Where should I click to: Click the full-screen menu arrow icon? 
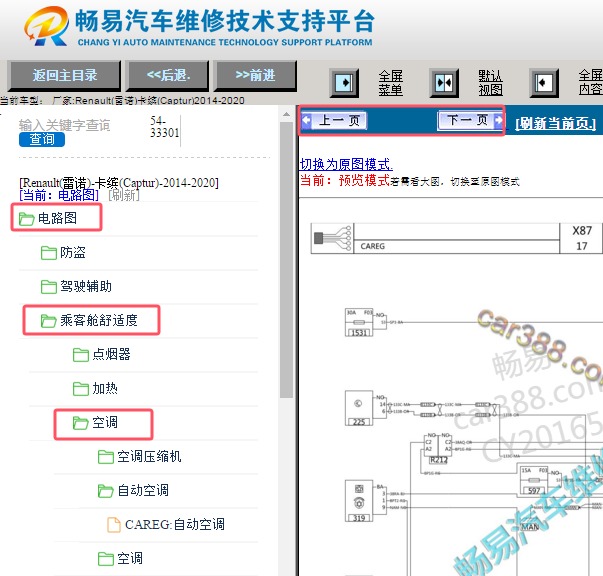coord(344,83)
